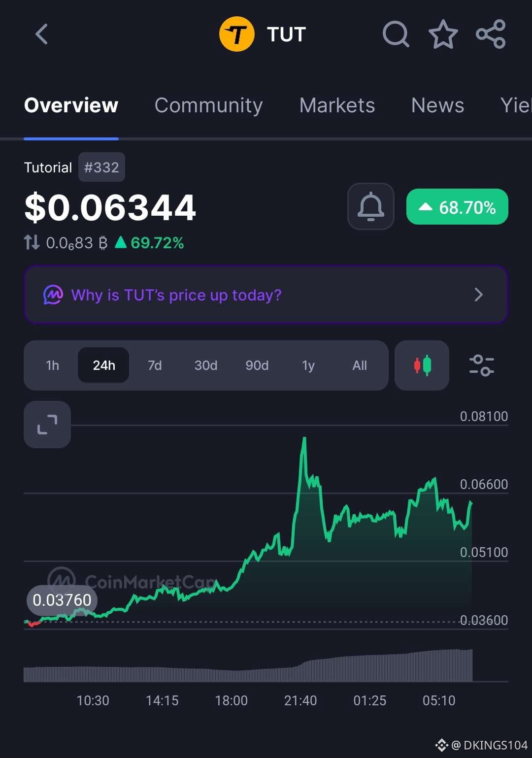Switch to candlestick chart view
Image resolution: width=532 pixels, height=758 pixels.
point(422,365)
